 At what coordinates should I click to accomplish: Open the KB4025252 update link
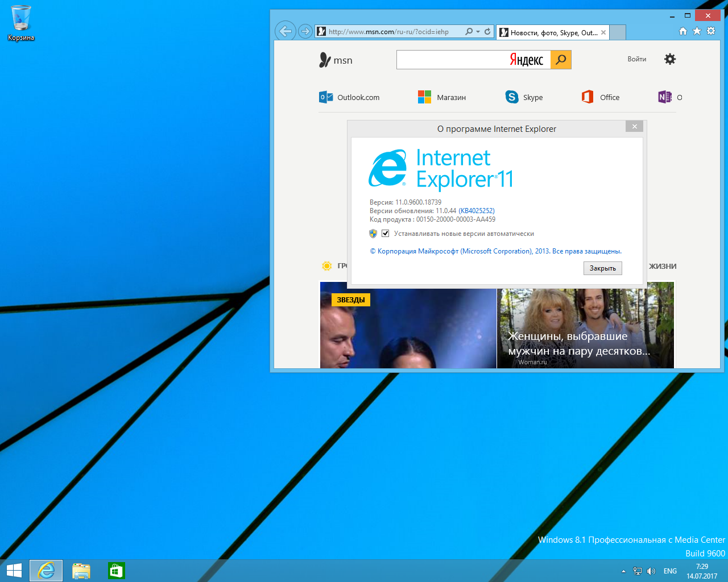[477, 211]
